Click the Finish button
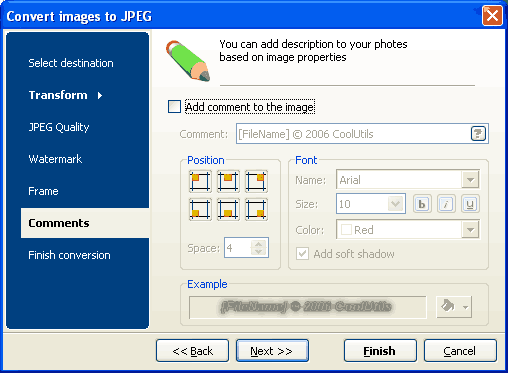Screen dimensions: 508x373 pyautogui.click(x=380, y=351)
